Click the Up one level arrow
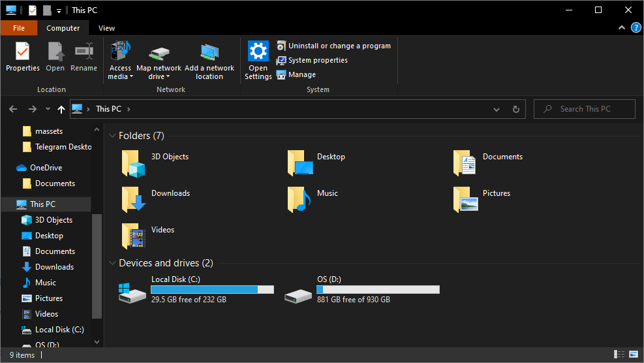The height and width of the screenshot is (363, 644). 61,109
